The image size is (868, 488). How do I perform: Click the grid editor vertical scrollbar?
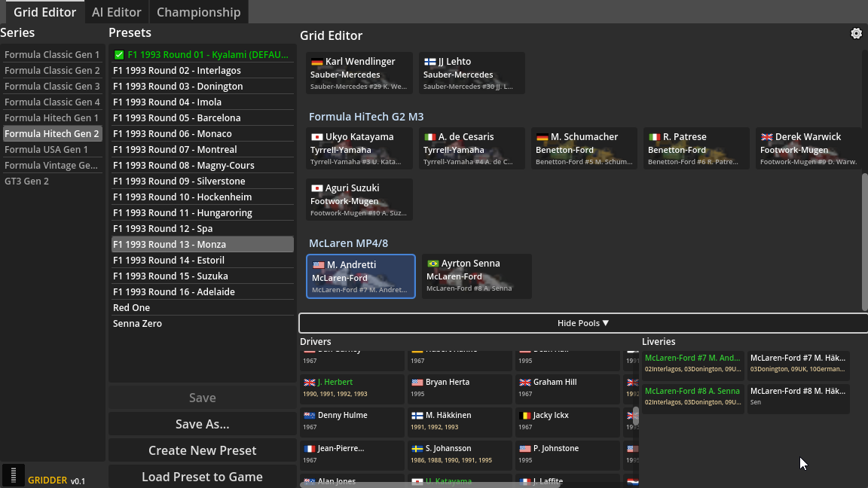865,242
